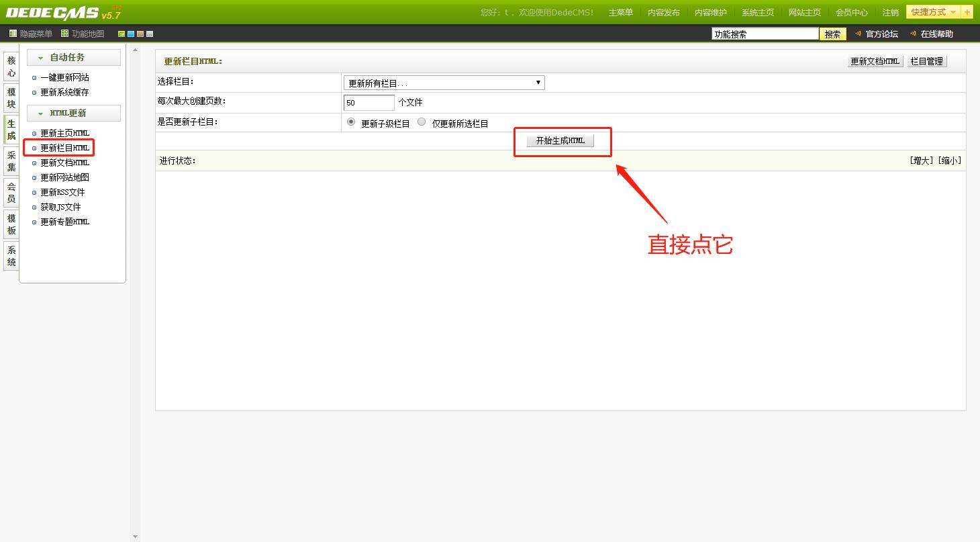Collapse the HTML更新 section
Image resolution: width=980 pixels, height=542 pixels.
point(74,113)
